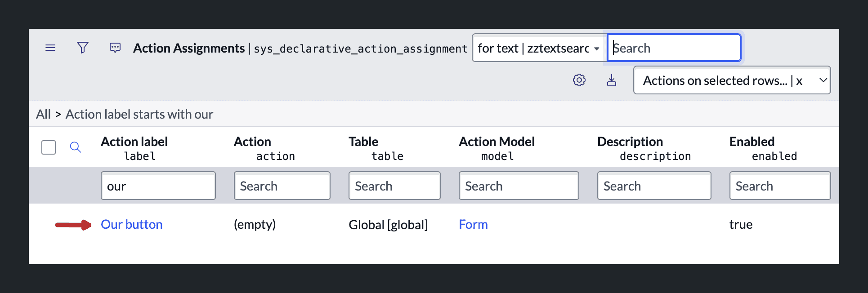
Task: Toggle the magnifier column search icon
Action: (x=76, y=147)
